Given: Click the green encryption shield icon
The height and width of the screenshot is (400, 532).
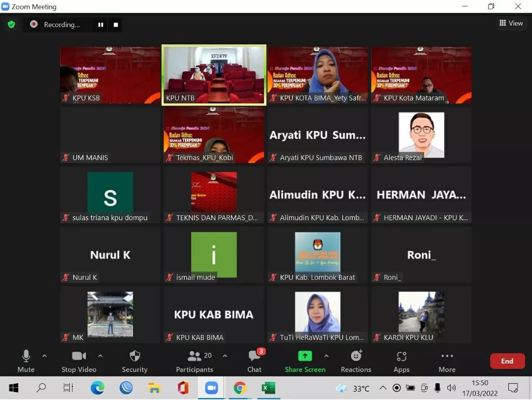Looking at the screenshot, I should (x=11, y=25).
